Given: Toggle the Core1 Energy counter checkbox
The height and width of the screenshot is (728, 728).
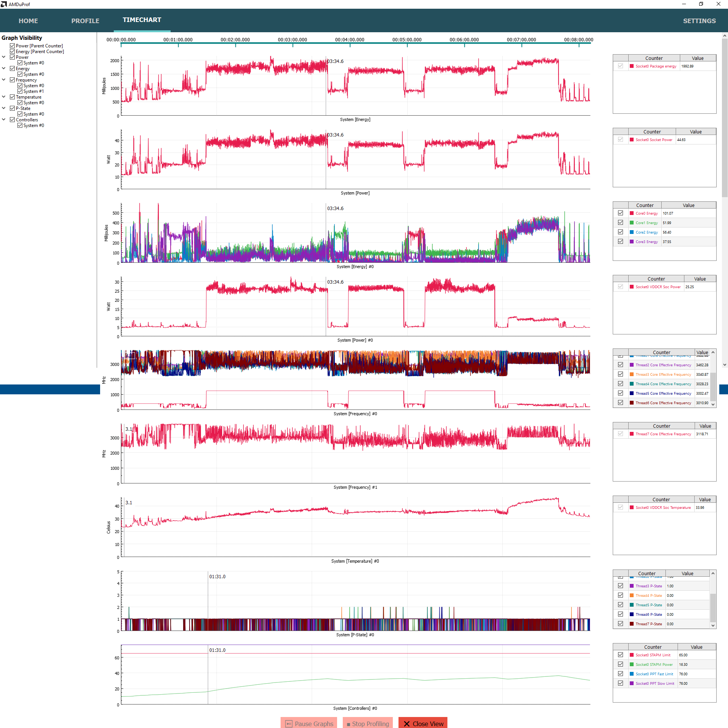Looking at the screenshot, I should 620,223.
